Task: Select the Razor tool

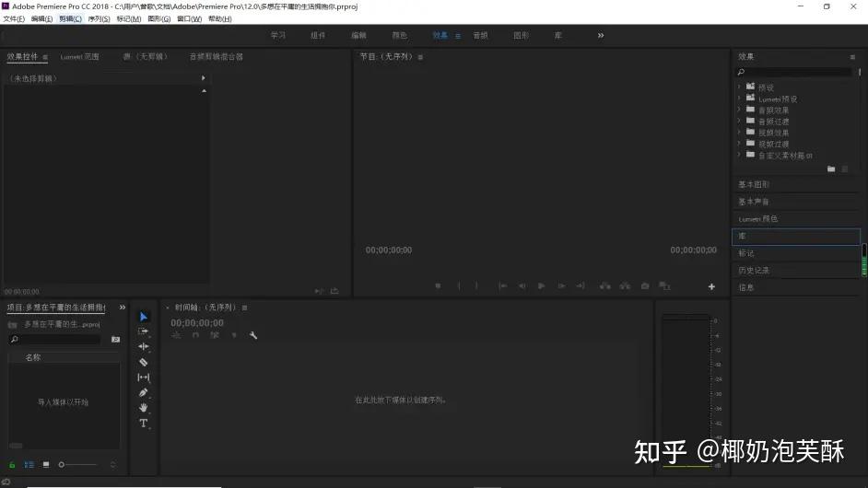Action: pos(144,362)
